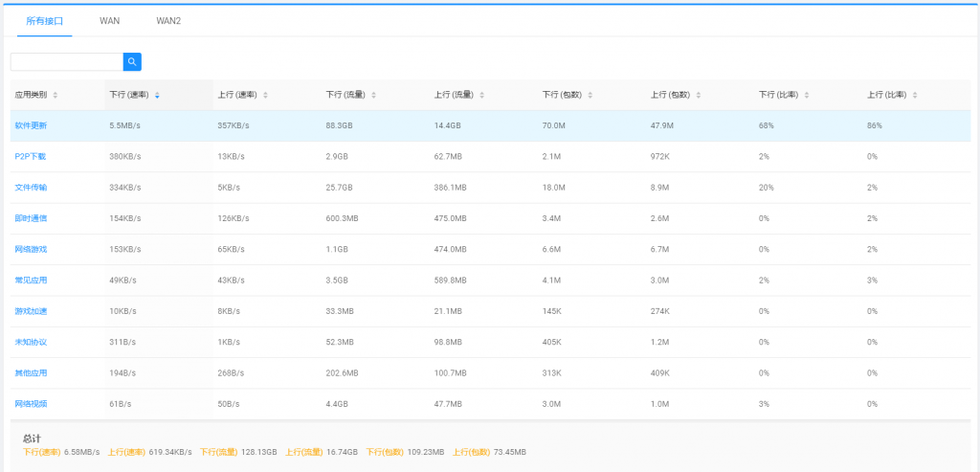Screen dimensions: 980x472
Task: Open the 软件更新 category link
Action: [31, 125]
